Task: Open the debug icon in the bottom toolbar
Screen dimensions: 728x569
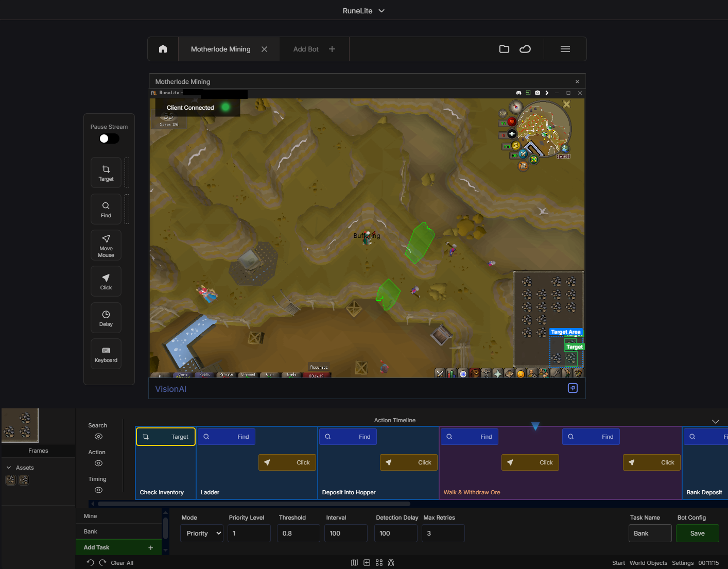Action: [391, 562]
